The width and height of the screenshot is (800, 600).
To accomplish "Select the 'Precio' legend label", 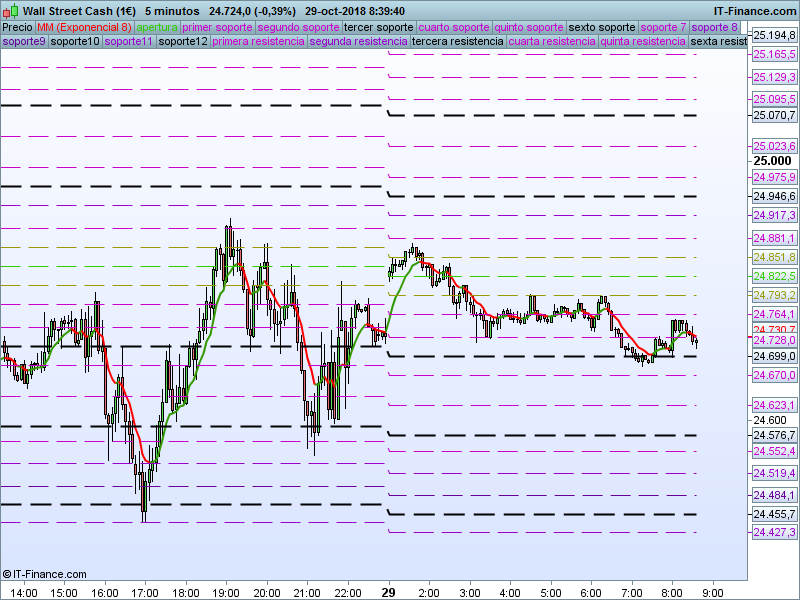I will click(x=17, y=27).
